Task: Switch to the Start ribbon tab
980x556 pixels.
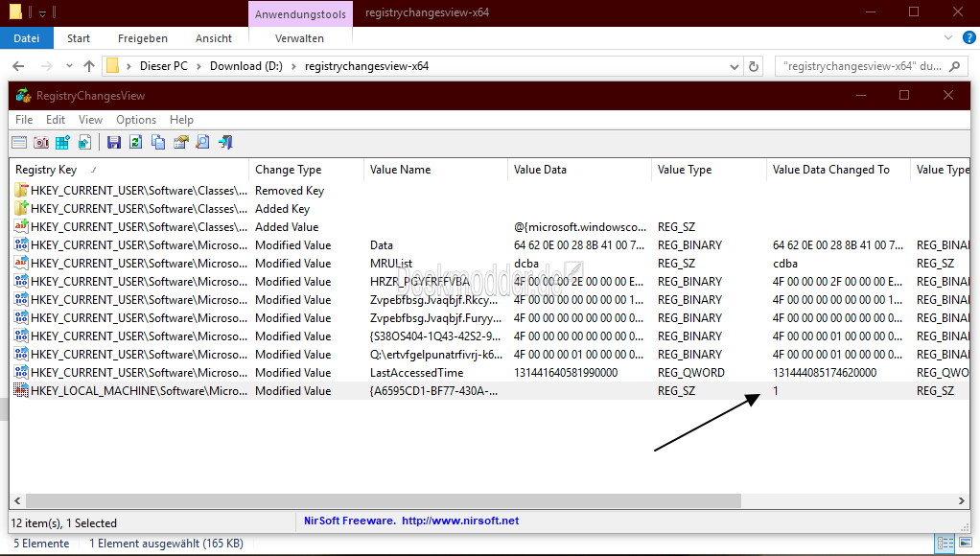Action: coord(79,38)
